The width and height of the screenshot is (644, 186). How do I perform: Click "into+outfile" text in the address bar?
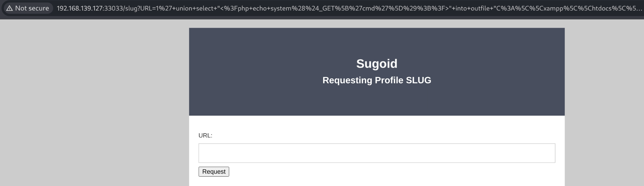(x=473, y=8)
